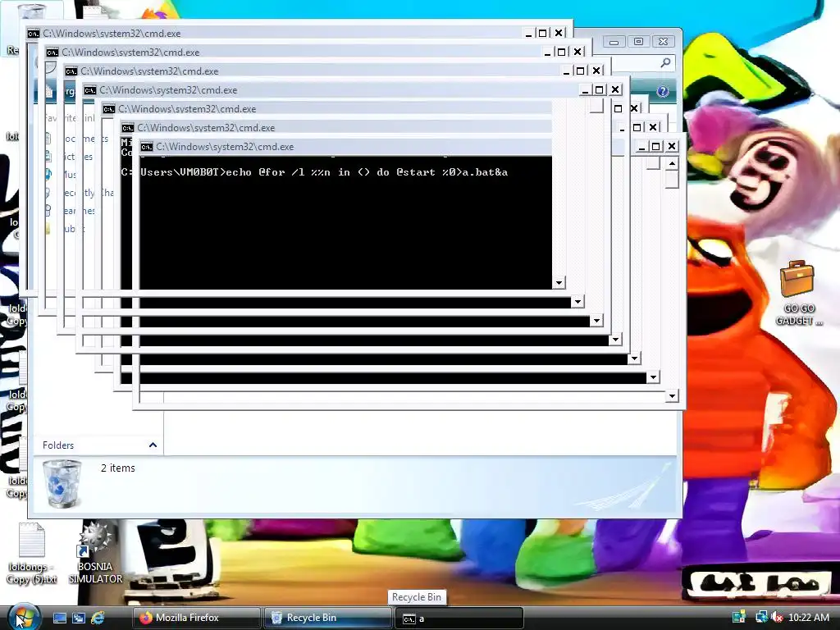Screen dimensions: 840x630
Task: Click the magnifier in Recycle Bin search box
Action: click(x=665, y=62)
